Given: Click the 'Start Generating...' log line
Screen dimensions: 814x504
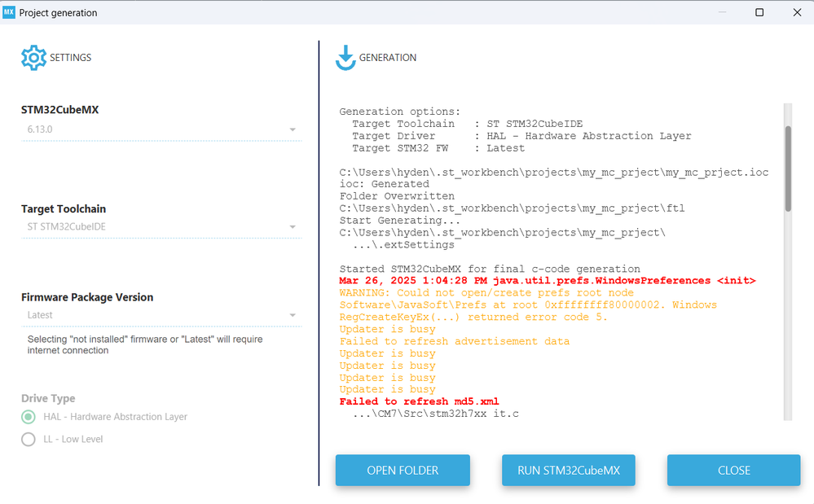Looking at the screenshot, I should point(400,221).
